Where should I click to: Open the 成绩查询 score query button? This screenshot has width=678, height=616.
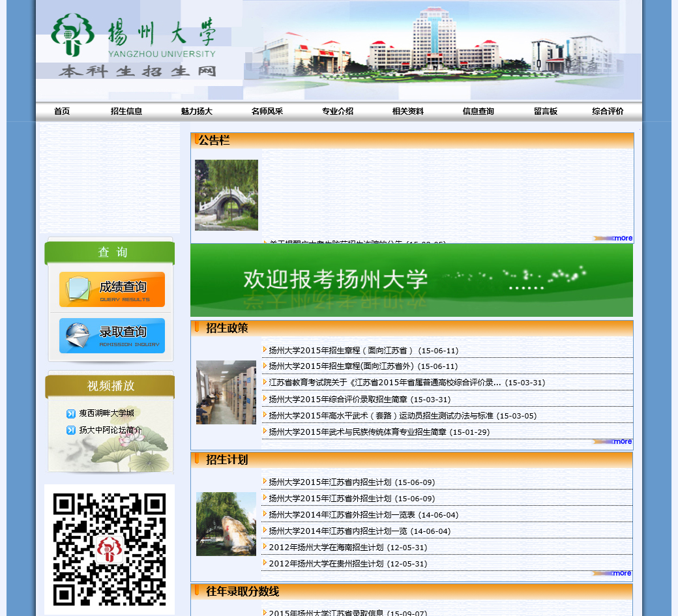pyautogui.click(x=112, y=289)
